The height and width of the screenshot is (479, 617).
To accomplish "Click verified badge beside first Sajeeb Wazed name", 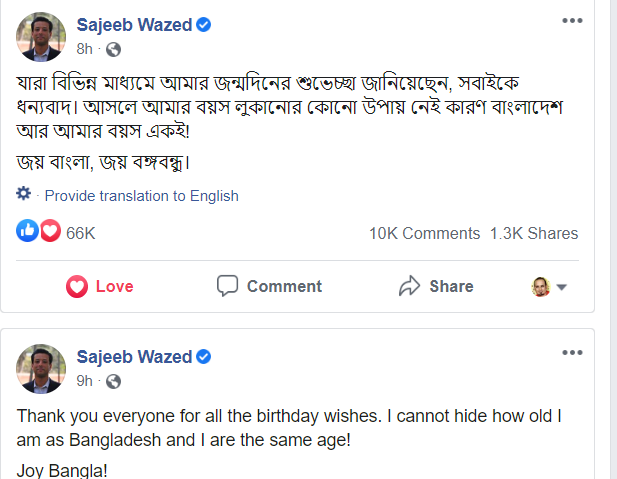I will [x=203, y=25].
